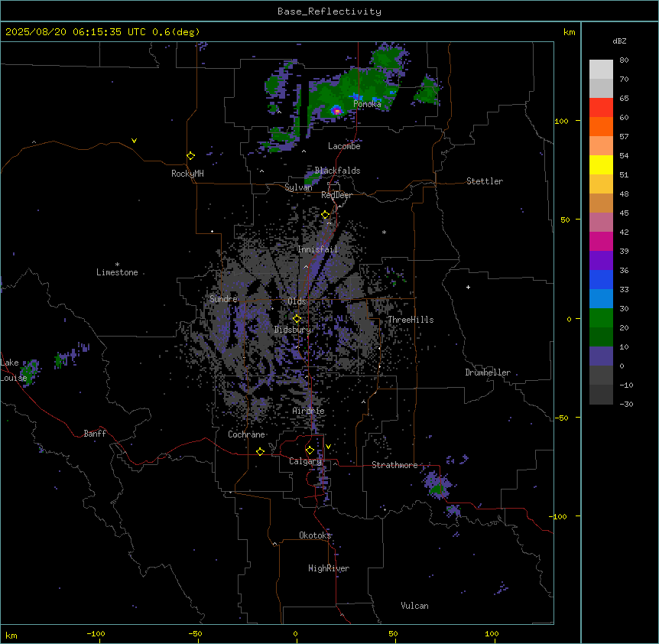Viewport: 659px width, 644px height.
Task: Click the Sundre city label
Action: [223, 299]
